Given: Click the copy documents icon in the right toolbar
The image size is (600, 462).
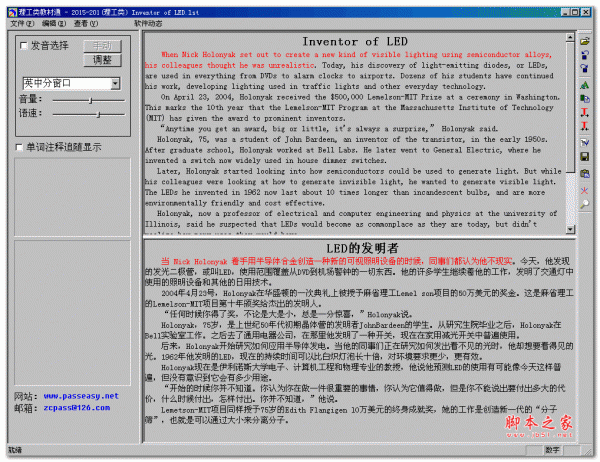Looking at the screenshot, I should pyautogui.click(x=584, y=99).
